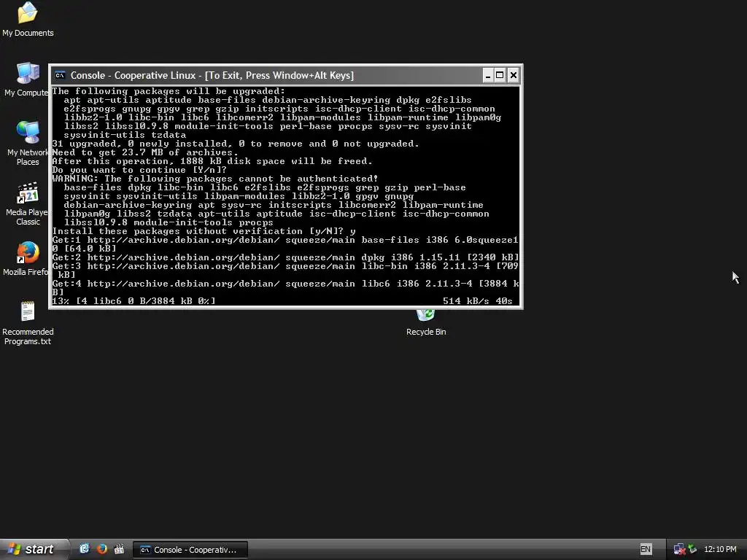Close the Cooperative Linux console window
Image resolution: width=747 pixels, height=560 pixels.
(x=513, y=75)
